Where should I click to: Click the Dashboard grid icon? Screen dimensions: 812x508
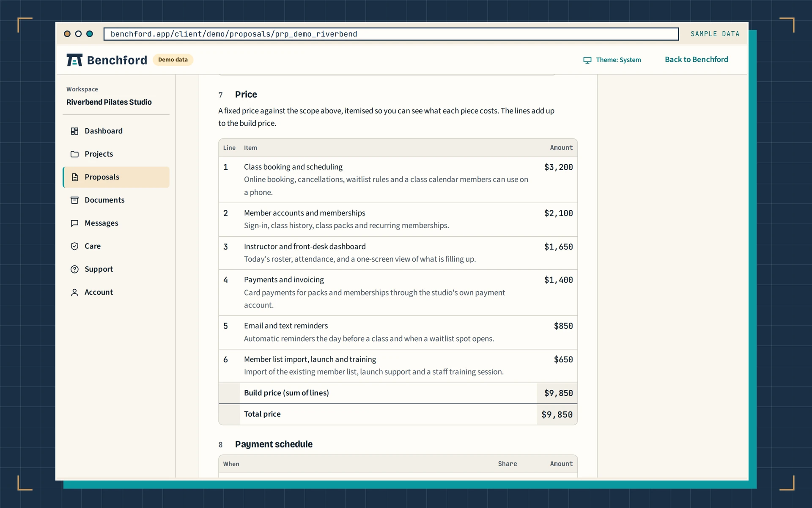tap(74, 131)
